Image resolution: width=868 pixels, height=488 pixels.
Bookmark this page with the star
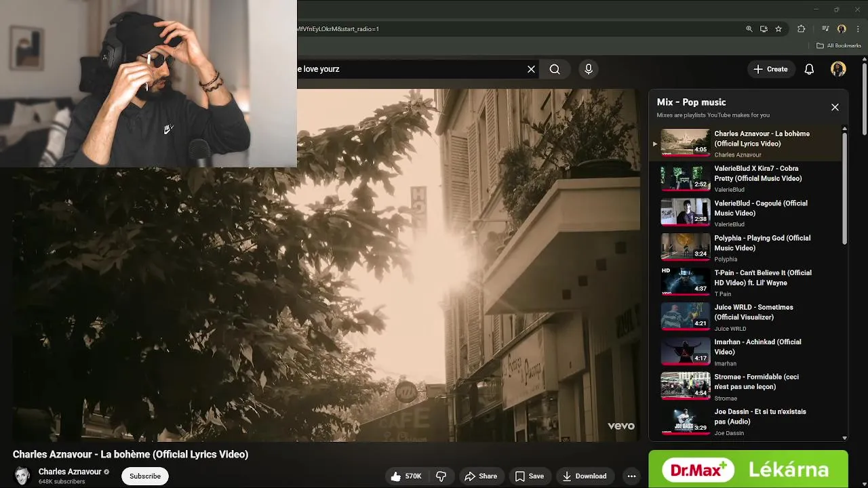click(x=778, y=29)
